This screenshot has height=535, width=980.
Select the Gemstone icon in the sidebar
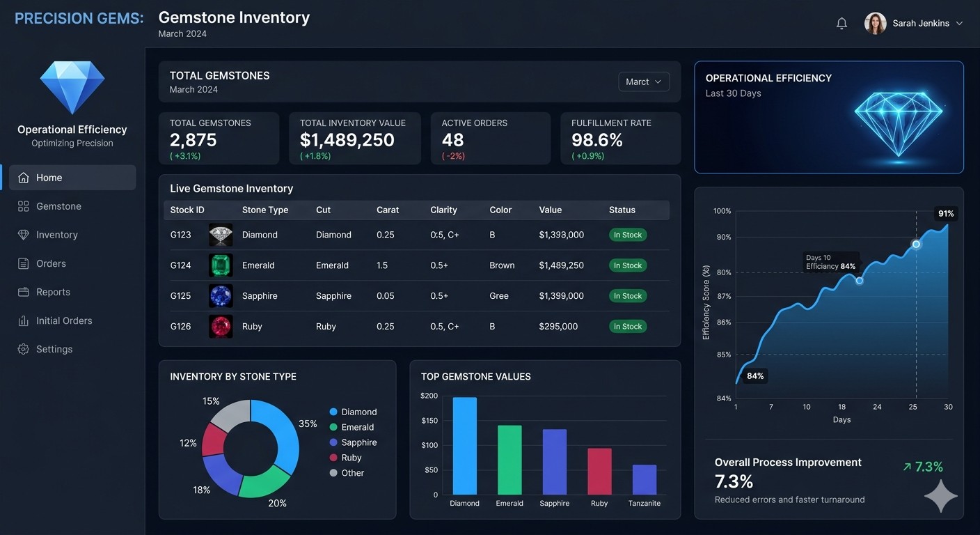[x=22, y=206]
